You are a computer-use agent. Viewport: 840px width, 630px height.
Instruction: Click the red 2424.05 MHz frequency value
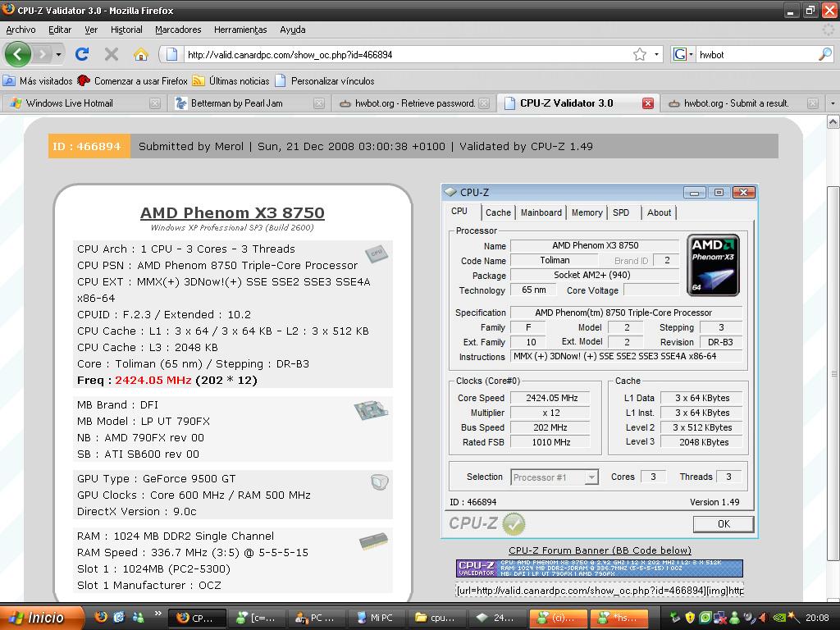153,380
